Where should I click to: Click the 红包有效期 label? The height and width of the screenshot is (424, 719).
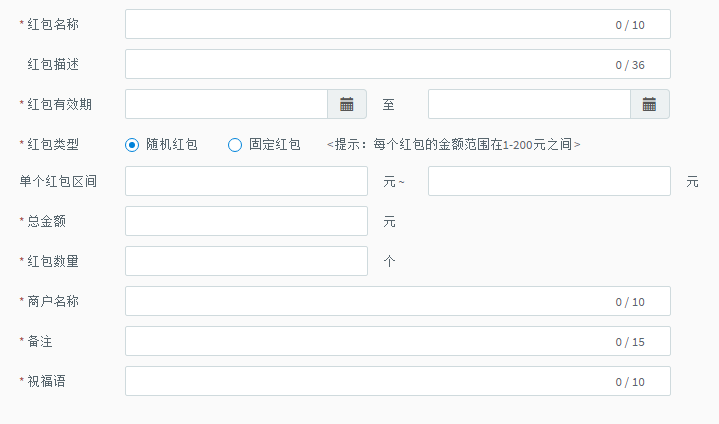(59, 105)
